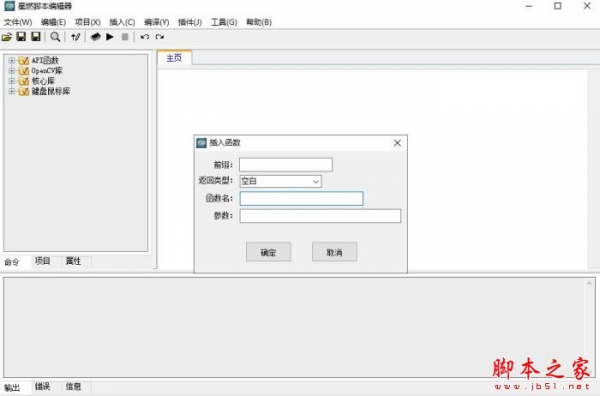Click the compile toolbar icon

pos(95,37)
